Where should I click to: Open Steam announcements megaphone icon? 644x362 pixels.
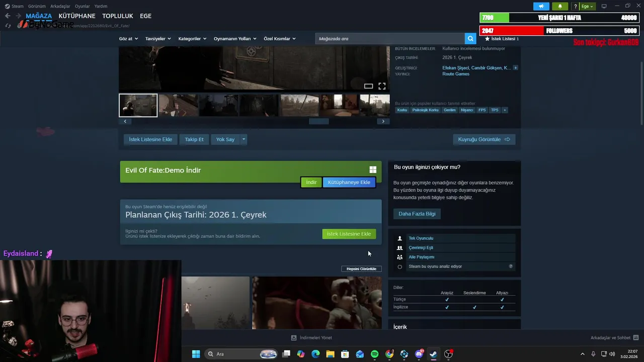tap(541, 6)
